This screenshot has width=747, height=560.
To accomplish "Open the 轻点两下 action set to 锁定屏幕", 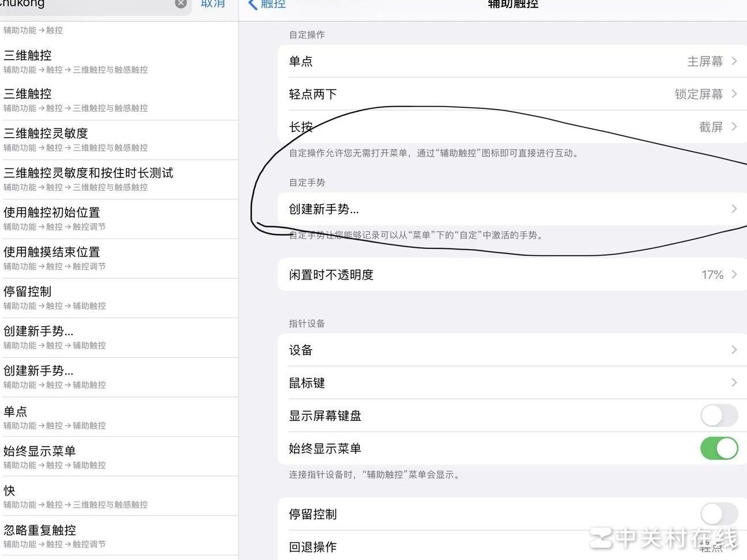I will click(512, 94).
